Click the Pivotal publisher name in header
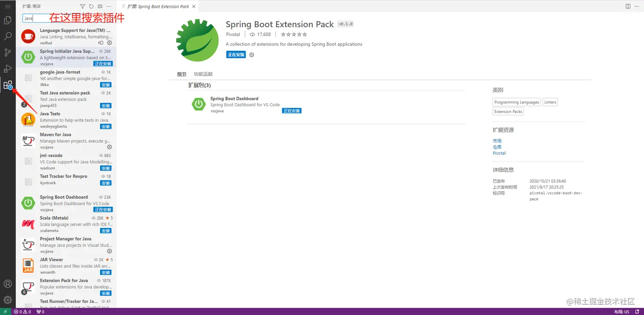644x315 pixels. point(233,35)
